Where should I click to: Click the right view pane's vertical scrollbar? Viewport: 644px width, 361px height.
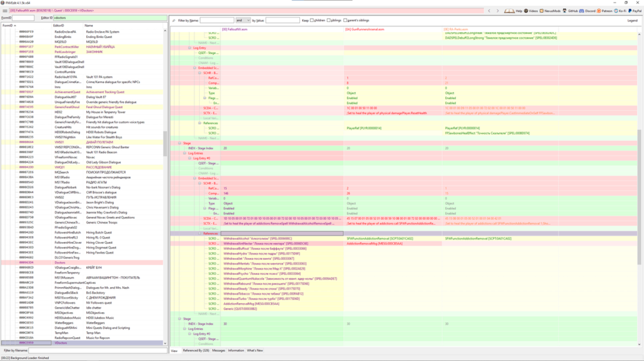(639, 197)
